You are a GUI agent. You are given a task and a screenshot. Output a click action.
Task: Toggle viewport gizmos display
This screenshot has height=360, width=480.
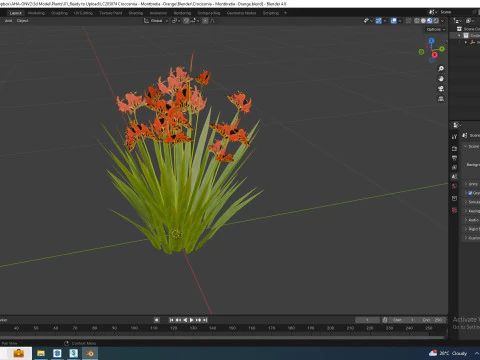click(x=379, y=21)
